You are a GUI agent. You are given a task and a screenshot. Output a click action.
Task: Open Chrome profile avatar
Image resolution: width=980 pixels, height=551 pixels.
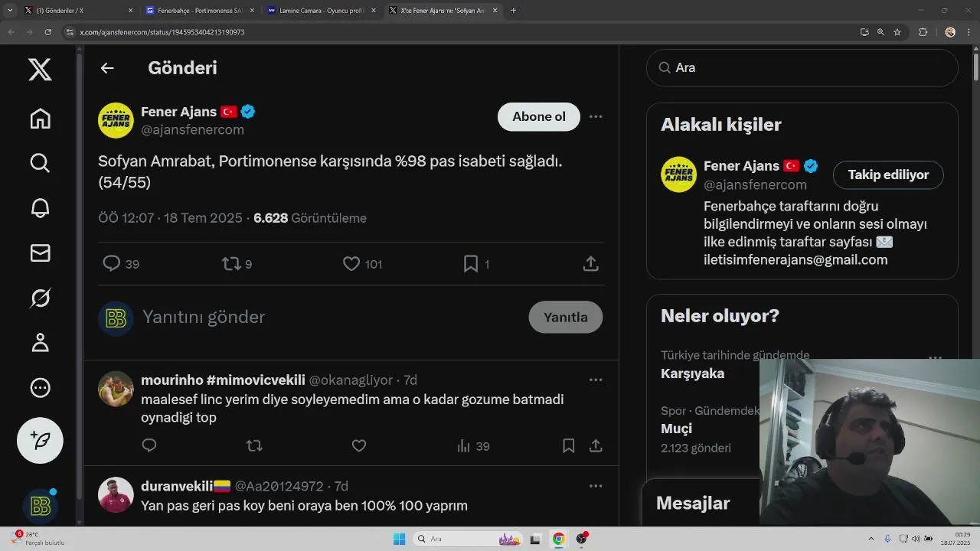click(x=950, y=32)
